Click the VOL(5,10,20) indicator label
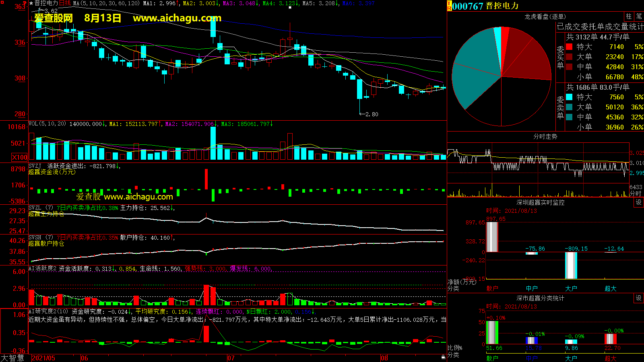 pos(47,124)
